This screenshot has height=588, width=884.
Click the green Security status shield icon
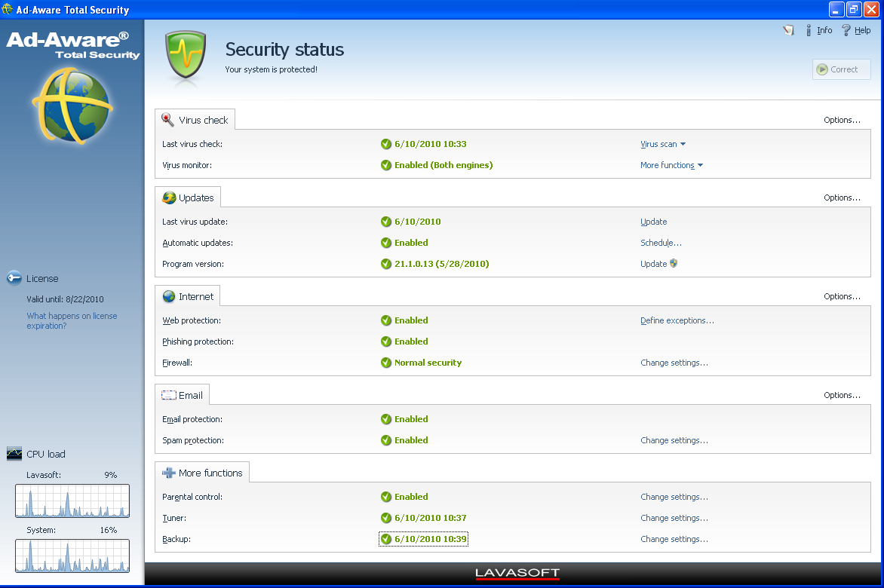(186, 56)
